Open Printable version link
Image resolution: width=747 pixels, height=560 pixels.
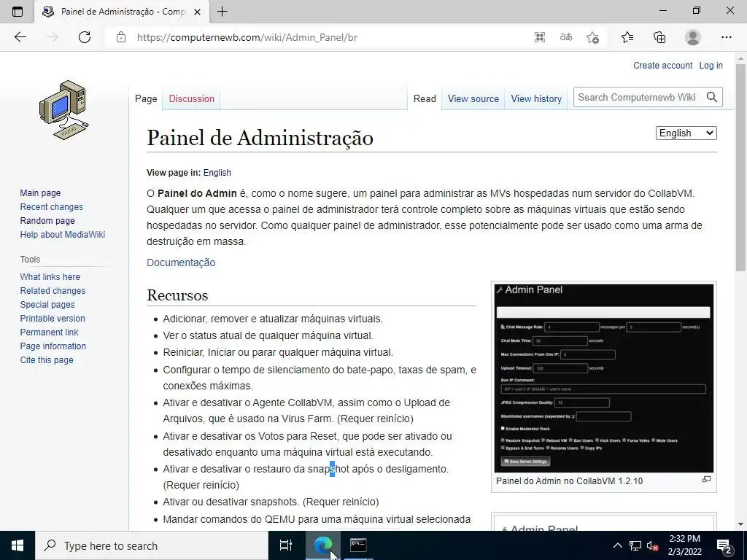pyautogui.click(x=53, y=318)
